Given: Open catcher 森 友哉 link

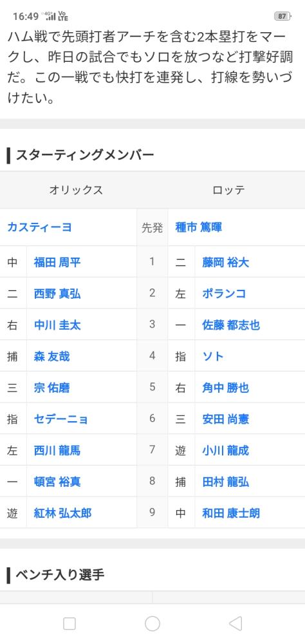Looking at the screenshot, I should pyautogui.click(x=51, y=356).
